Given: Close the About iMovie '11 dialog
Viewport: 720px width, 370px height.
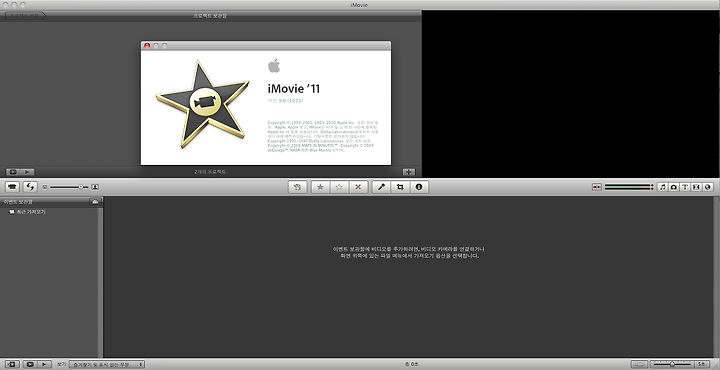Looking at the screenshot, I should click(x=147, y=45).
